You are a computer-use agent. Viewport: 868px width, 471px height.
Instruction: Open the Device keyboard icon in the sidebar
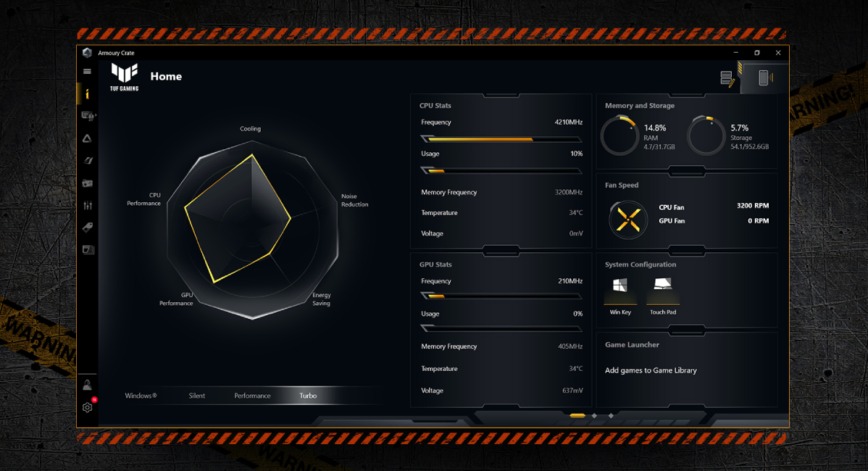coord(87,116)
